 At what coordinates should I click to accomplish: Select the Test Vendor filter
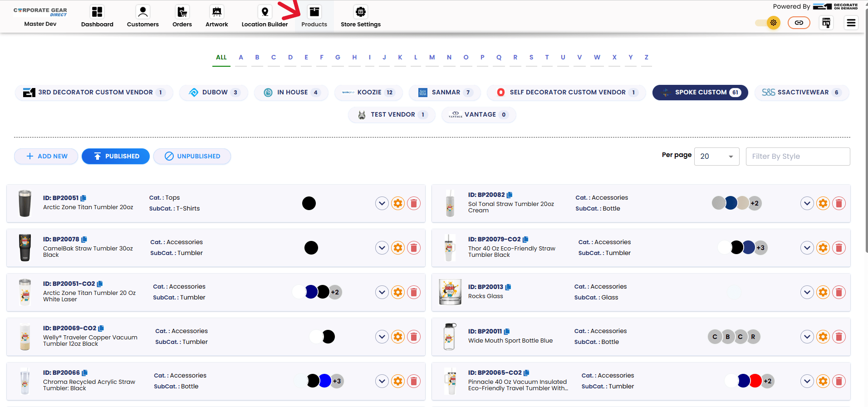pyautogui.click(x=392, y=115)
